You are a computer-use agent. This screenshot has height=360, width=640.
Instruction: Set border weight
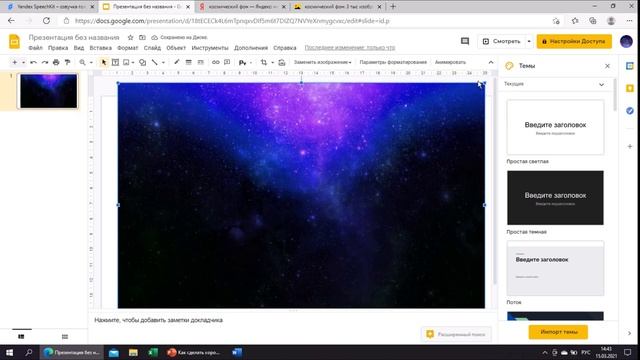(188, 62)
